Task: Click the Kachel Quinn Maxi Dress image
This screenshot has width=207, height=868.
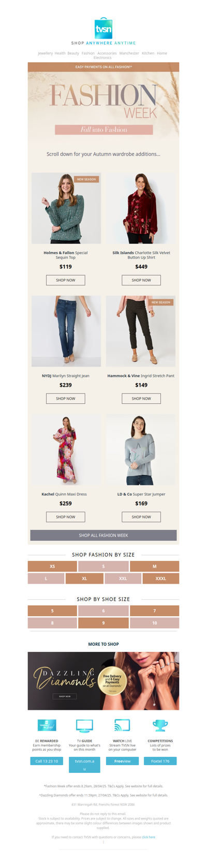Action: click(x=66, y=450)
